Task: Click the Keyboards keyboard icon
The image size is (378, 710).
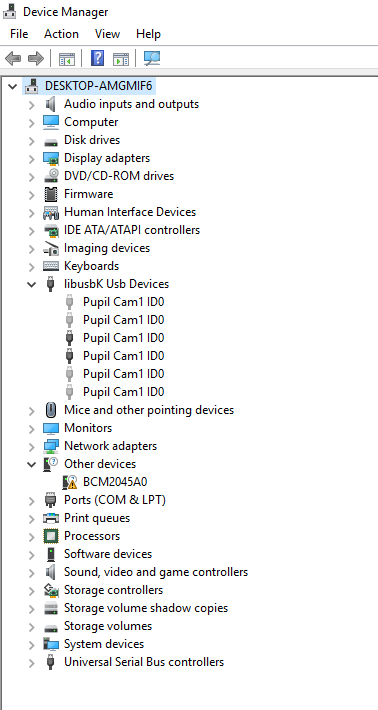Action: point(51,266)
